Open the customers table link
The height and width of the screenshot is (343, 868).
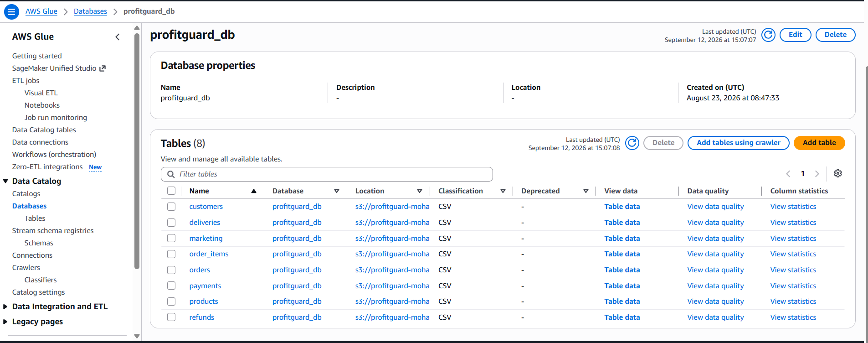[206, 207]
